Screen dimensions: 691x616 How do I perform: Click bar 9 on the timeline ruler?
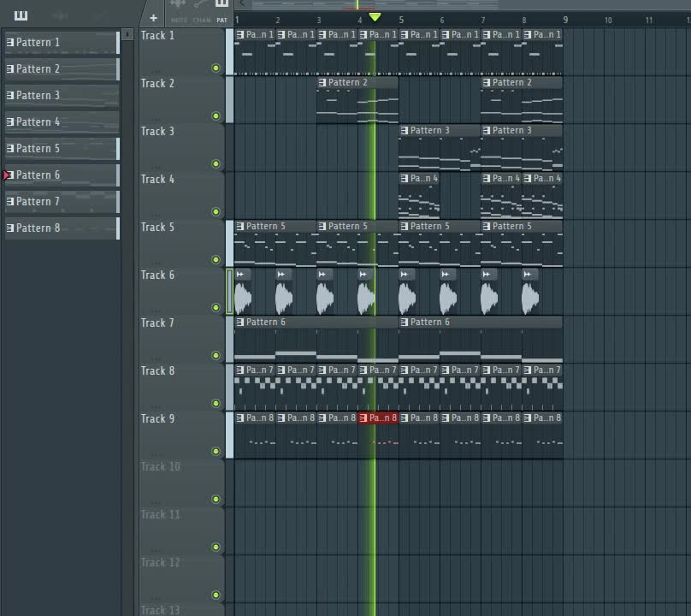coord(565,20)
